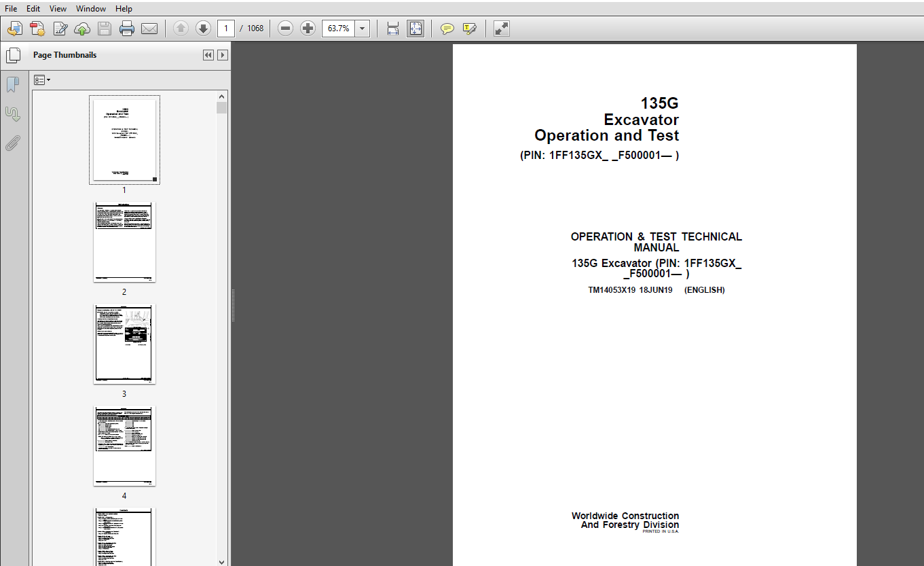The height and width of the screenshot is (566, 924).
Task: Open the Signatures sidebar panel icon
Action: pyautogui.click(x=13, y=113)
